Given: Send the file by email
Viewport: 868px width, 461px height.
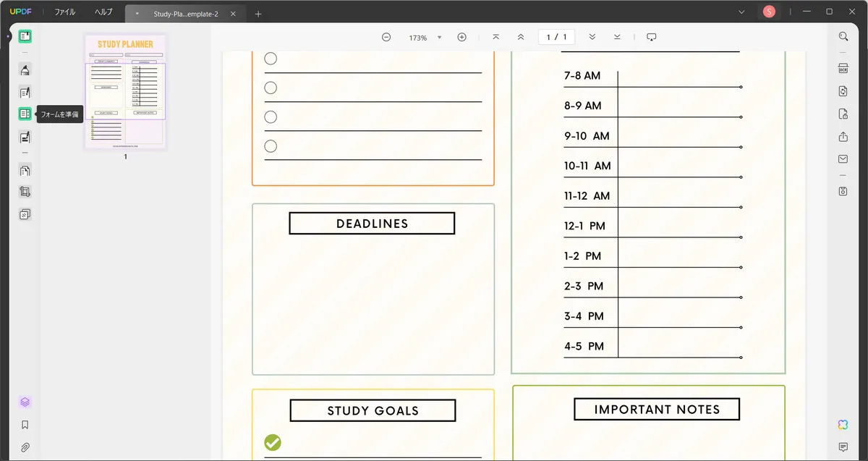Looking at the screenshot, I should (843, 159).
